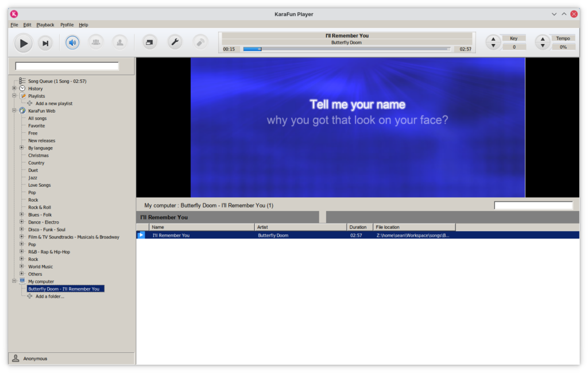Screen dimensions: 588x373
Task: Toggle the speaker volume icon
Action: click(72, 43)
